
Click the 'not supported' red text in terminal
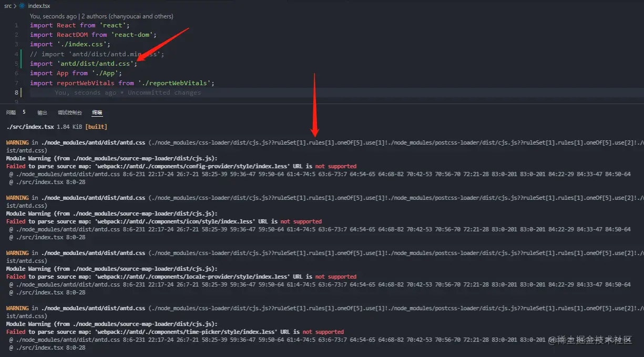click(x=335, y=166)
